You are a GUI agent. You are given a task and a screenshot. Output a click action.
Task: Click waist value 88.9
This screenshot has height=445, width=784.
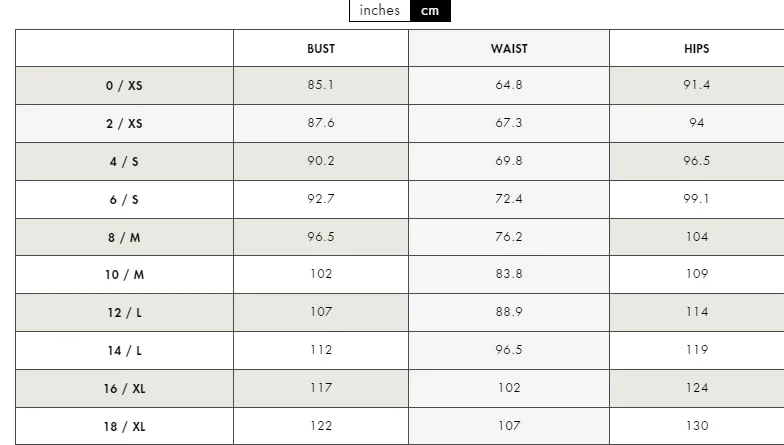pyautogui.click(x=509, y=312)
